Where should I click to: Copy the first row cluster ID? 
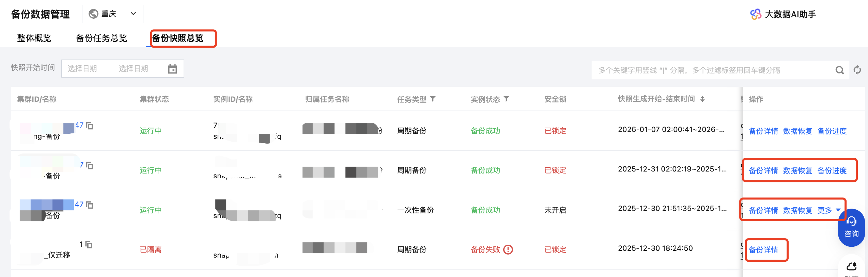[x=90, y=126]
